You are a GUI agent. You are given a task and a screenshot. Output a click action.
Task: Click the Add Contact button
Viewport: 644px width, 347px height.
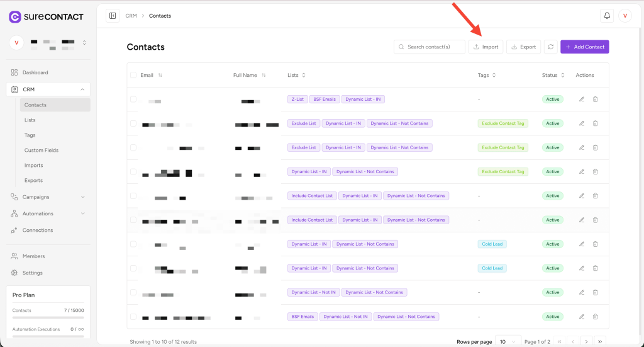[x=584, y=47]
